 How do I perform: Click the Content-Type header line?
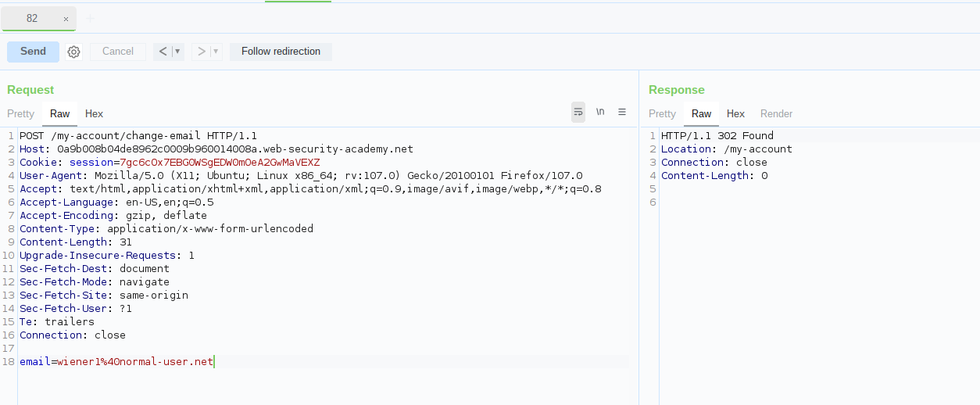point(166,229)
